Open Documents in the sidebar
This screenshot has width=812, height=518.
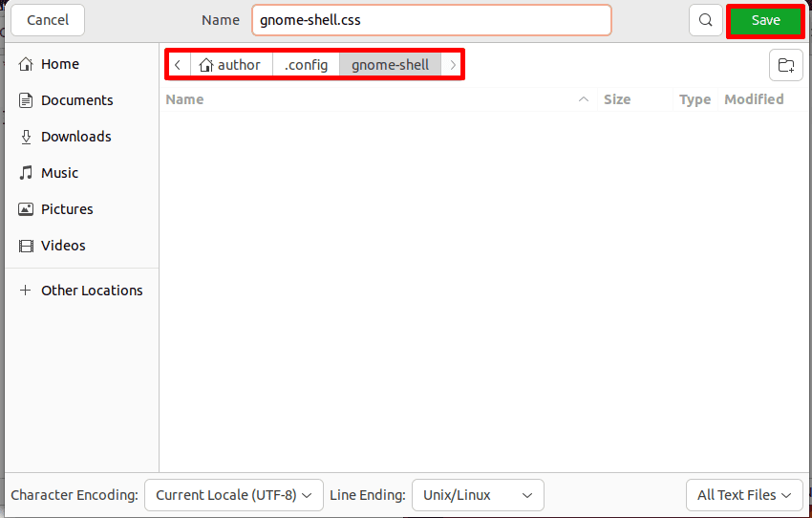(82, 100)
